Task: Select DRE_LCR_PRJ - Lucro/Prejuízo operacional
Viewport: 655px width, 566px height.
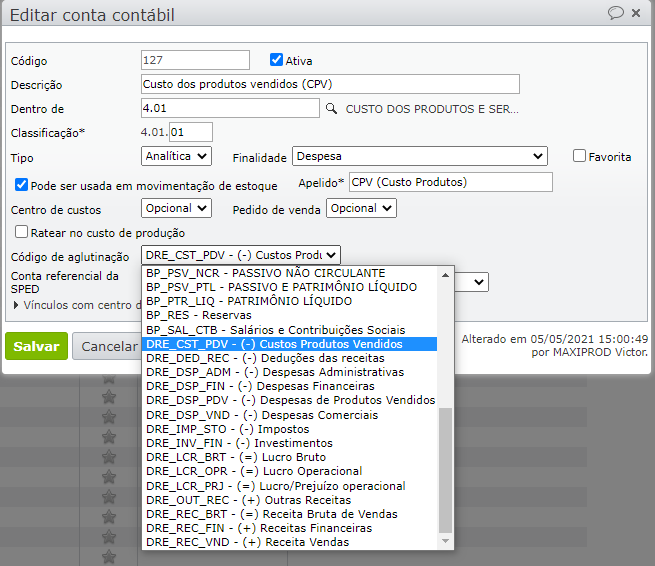Action: coord(289,486)
